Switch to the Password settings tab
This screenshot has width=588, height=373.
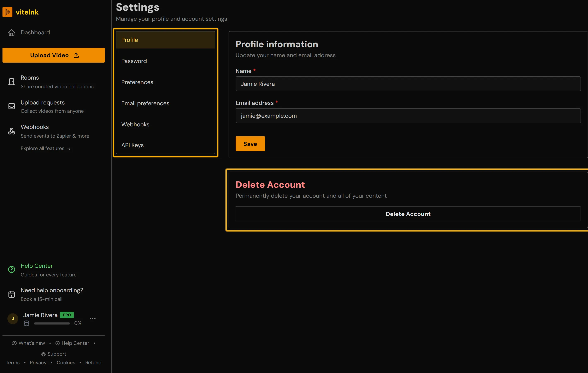coord(166,61)
